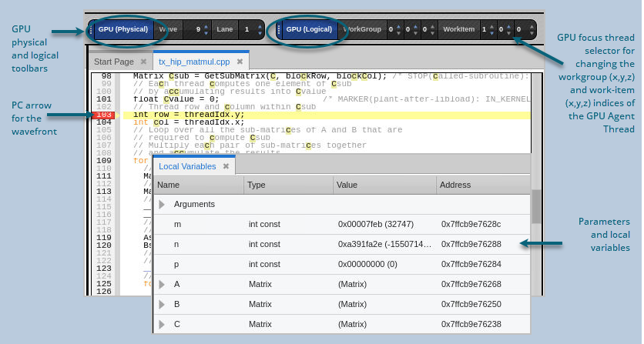Increase the first WorkItem index value
This screenshot has height=344, width=644.
click(x=492, y=27)
